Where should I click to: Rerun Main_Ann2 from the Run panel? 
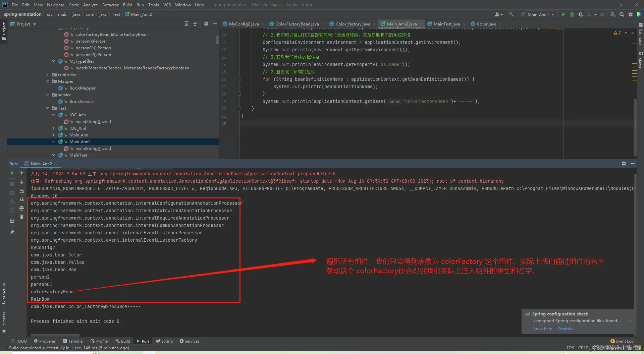click(x=12, y=173)
